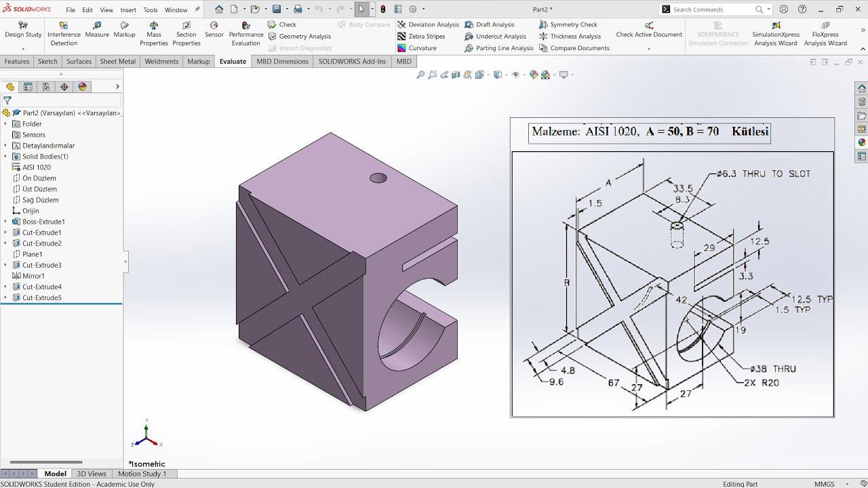Open Thickness Analysis
Image resolution: width=868 pixels, height=488 pixels.
point(570,37)
